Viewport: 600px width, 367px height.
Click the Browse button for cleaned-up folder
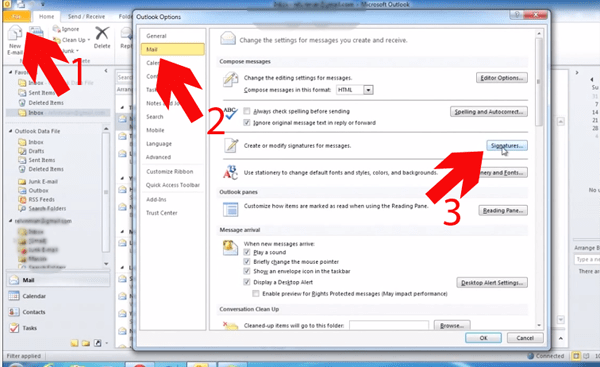(x=452, y=326)
